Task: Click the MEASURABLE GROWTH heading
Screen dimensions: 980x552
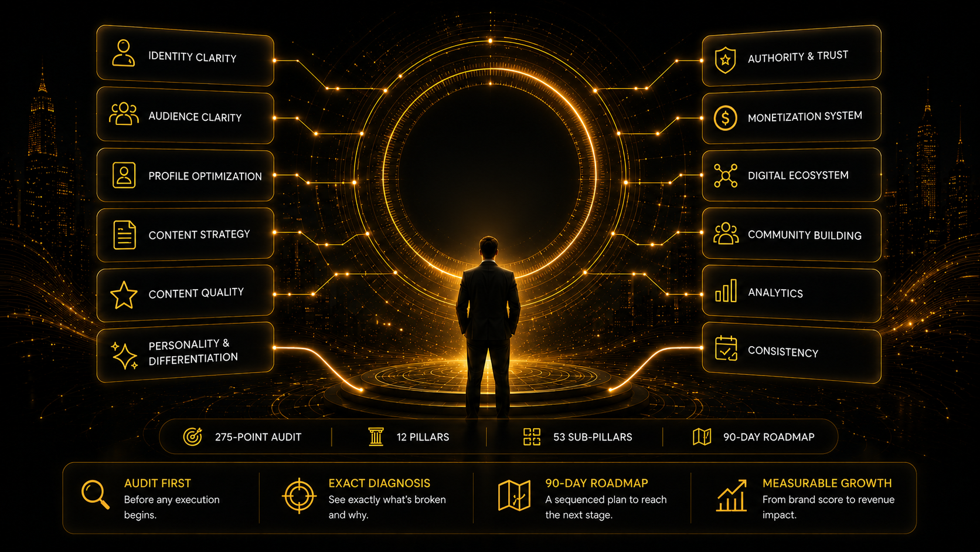Action: tap(827, 483)
